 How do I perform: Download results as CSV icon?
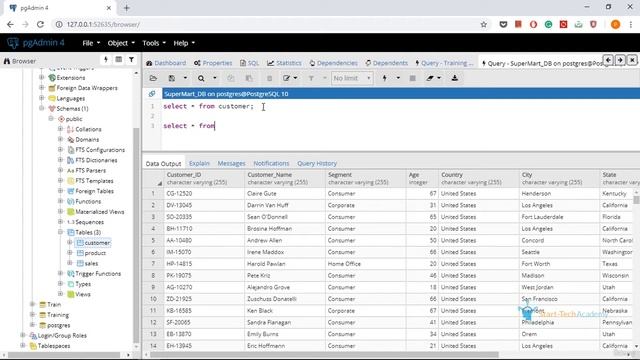click(x=455, y=78)
